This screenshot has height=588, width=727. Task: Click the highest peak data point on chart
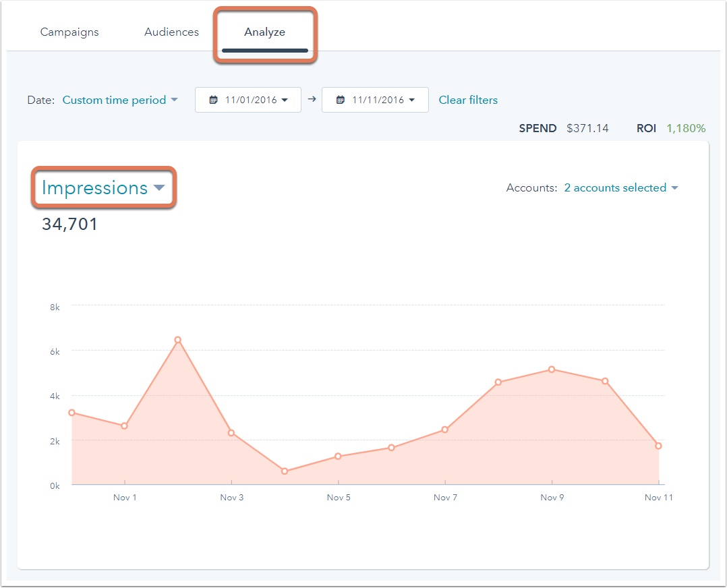(177, 340)
